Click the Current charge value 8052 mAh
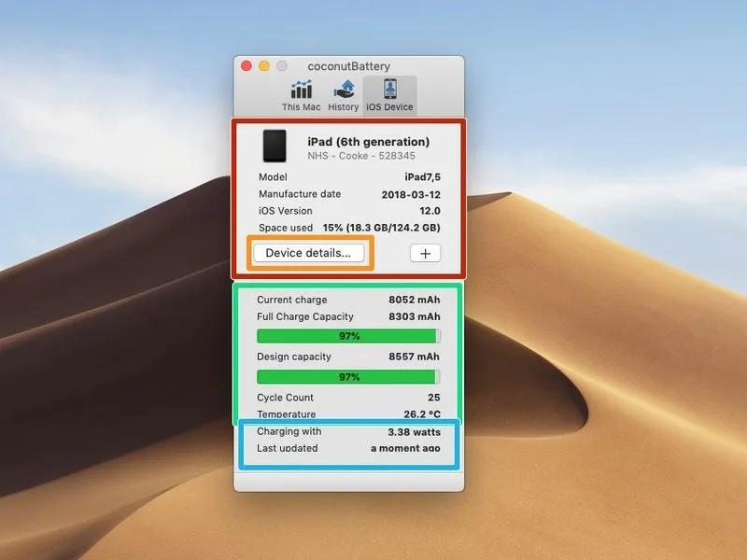This screenshot has width=747, height=560. pos(415,300)
